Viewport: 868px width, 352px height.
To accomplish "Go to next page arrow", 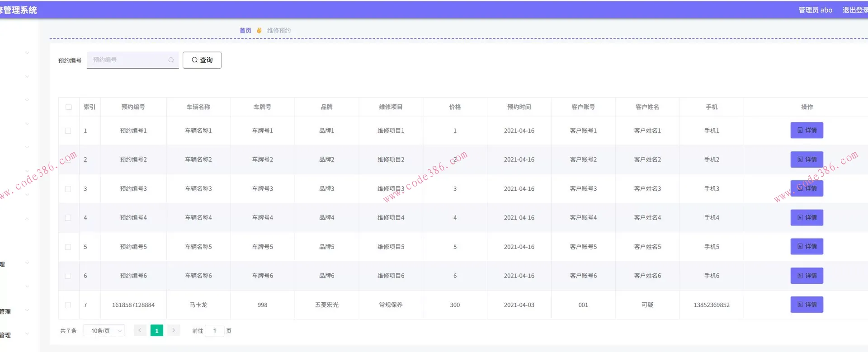I will tap(174, 331).
